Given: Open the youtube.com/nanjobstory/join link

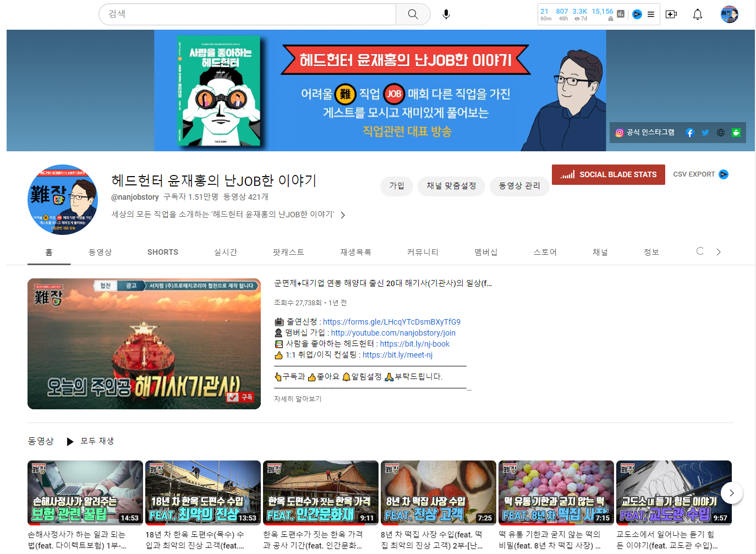Looking at the screenshot, I should [x=393, y=333].
